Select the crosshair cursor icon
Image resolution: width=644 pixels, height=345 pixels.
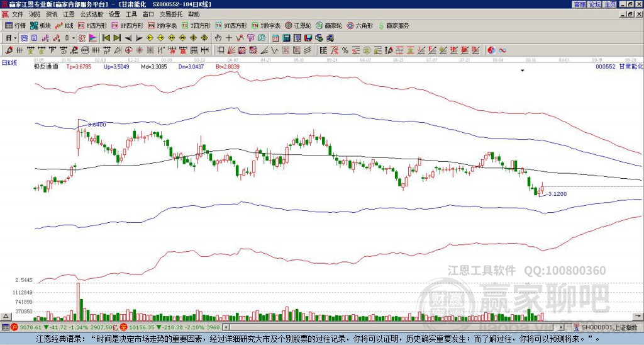(x=229, y=38)
